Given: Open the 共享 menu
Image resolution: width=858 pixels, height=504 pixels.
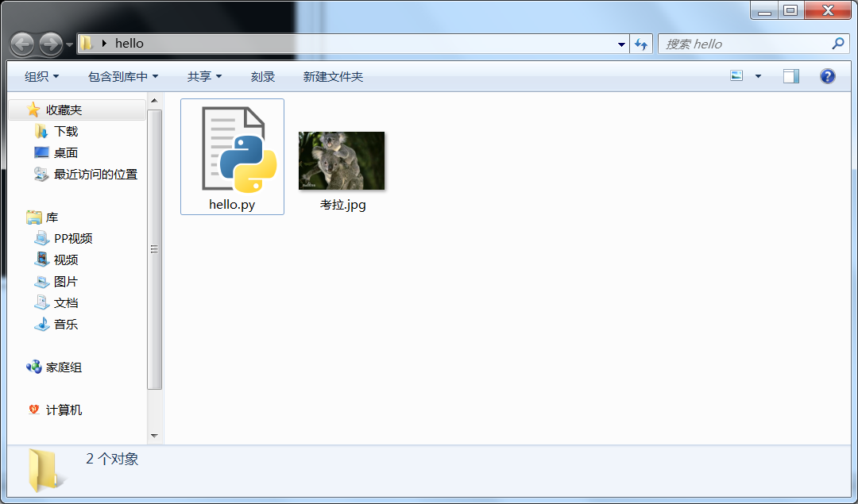Looking at the screenshot, I should click(x=204, y=76).
